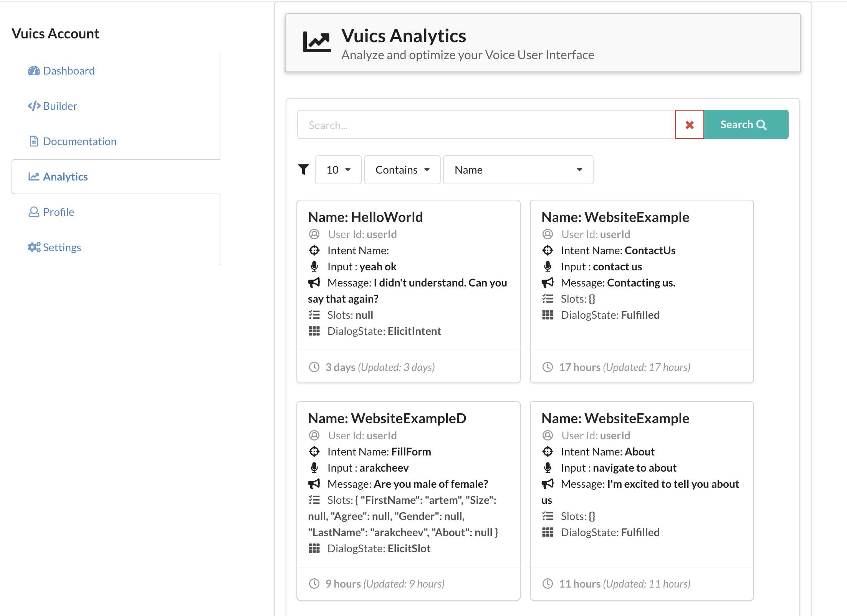Open the Contains filter dropdown
This screenshot has height=616, width=847.
coord(402,169)
